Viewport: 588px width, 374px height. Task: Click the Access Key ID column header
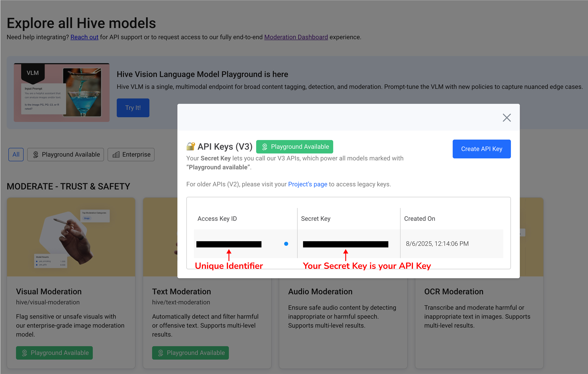tap(217, 219)
